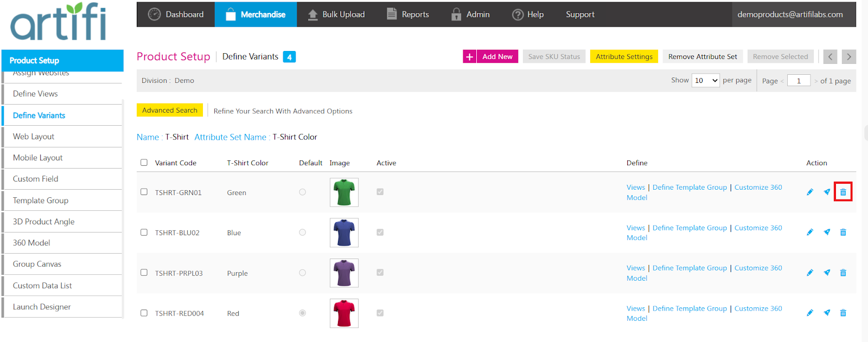Screen dimensions: 868x342
Task: Click paper-plane icon in TSHRT-RED004 row
Action: tap(827, 313)
